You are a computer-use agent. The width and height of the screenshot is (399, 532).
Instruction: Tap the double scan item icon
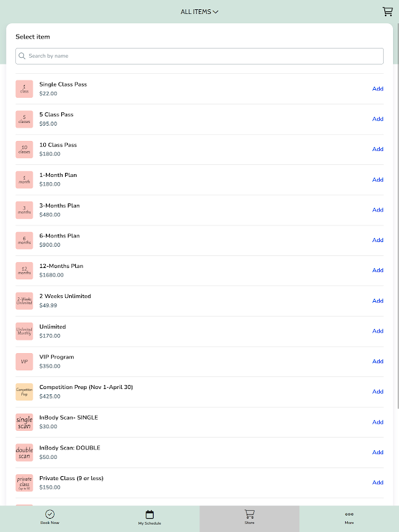(x=24, y=453)
